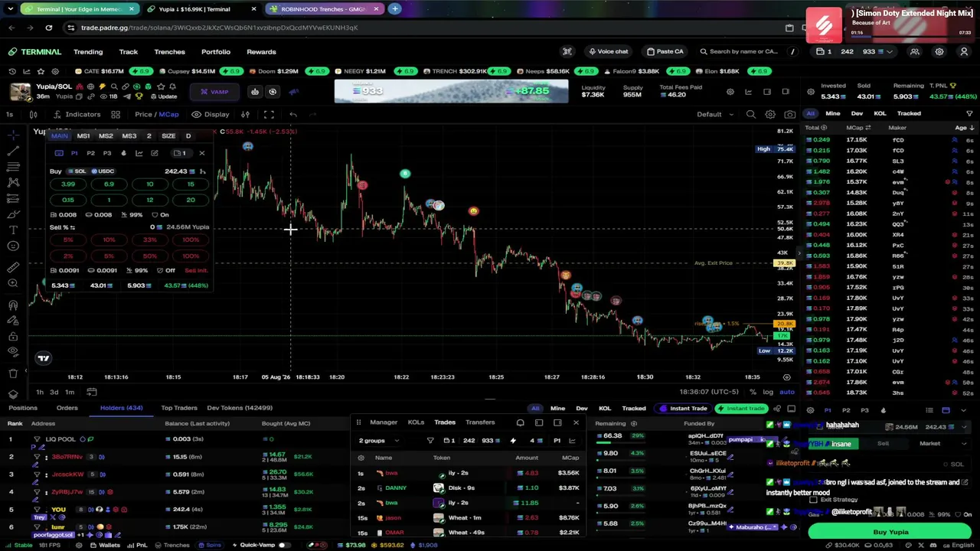The height and width of the screenshot is (551, 980).
Task: Open Voice chat
Action: [608, 52]
